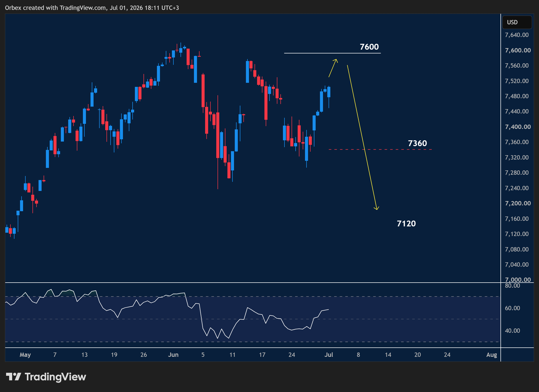539x392 pixels.
Task: Click the 7,040.00 price axis value
Action: (x=517, y=265)
